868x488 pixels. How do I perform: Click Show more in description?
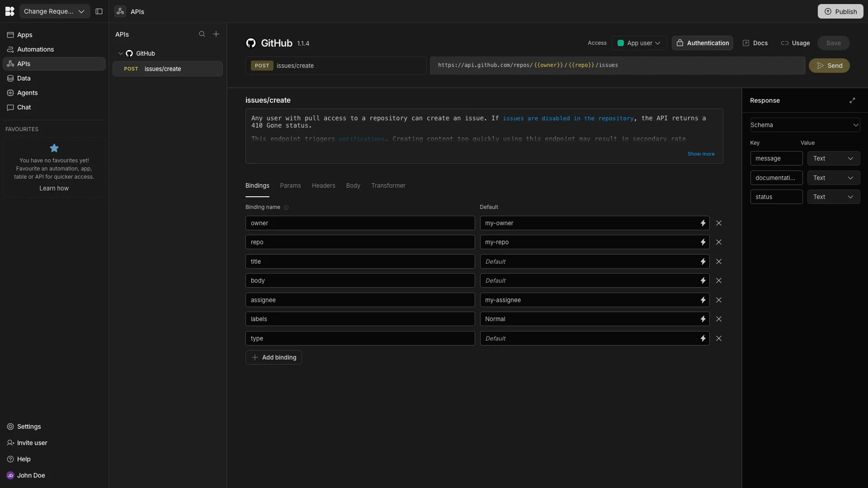[x=701, y=154]
